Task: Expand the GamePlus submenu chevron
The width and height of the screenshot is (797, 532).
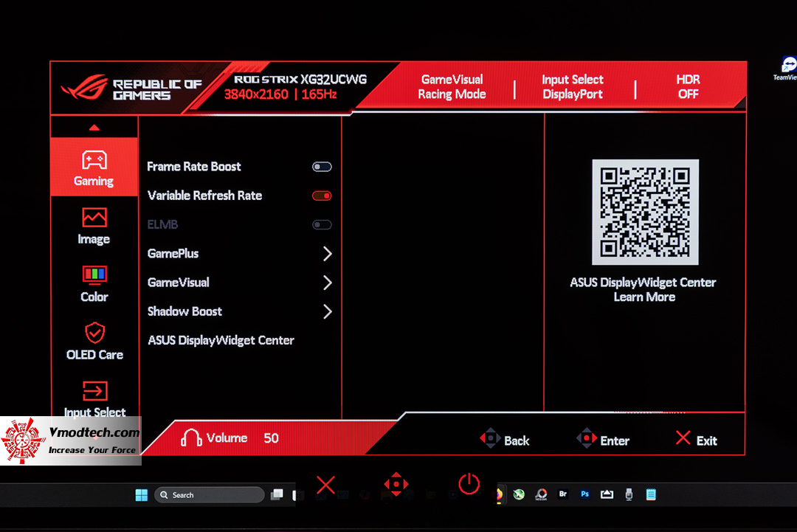Action: click(328, 254)
